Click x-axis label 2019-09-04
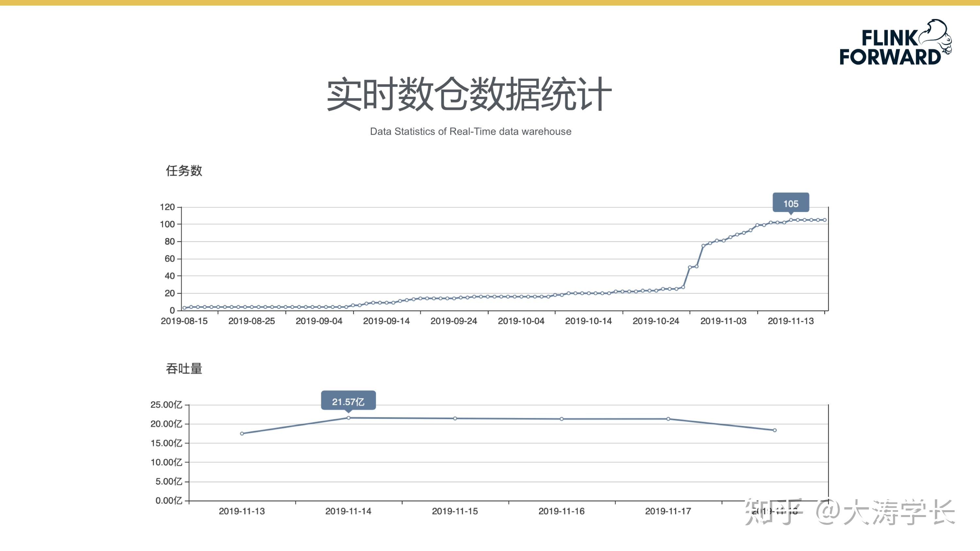The width and height of the screenshot is (980, 551). 319,321
